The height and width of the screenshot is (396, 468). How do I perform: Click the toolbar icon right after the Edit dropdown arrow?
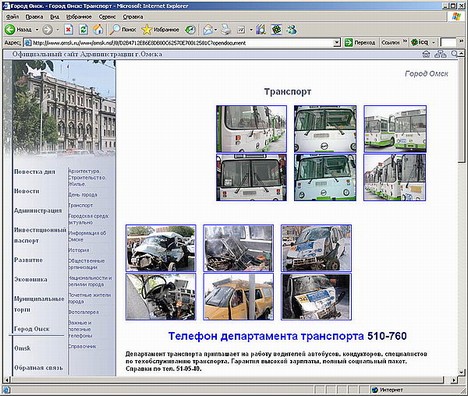click(260, 30)
